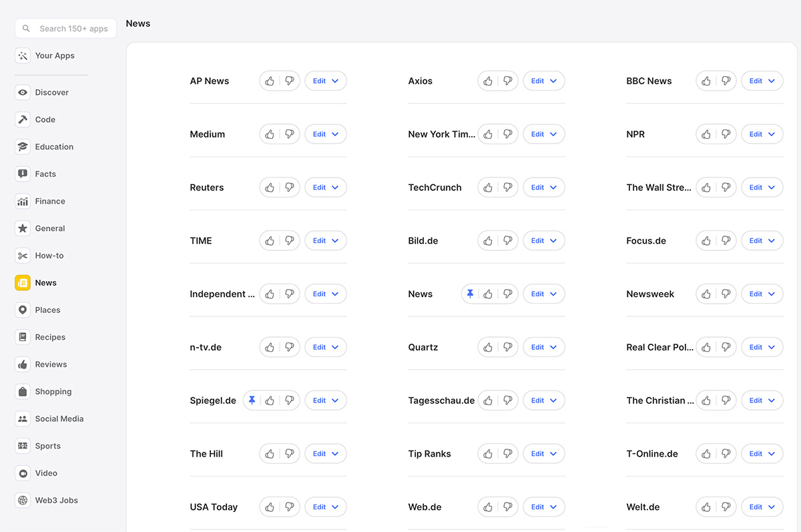
Task: Click the Independent app name
Action: coord(222,294)
